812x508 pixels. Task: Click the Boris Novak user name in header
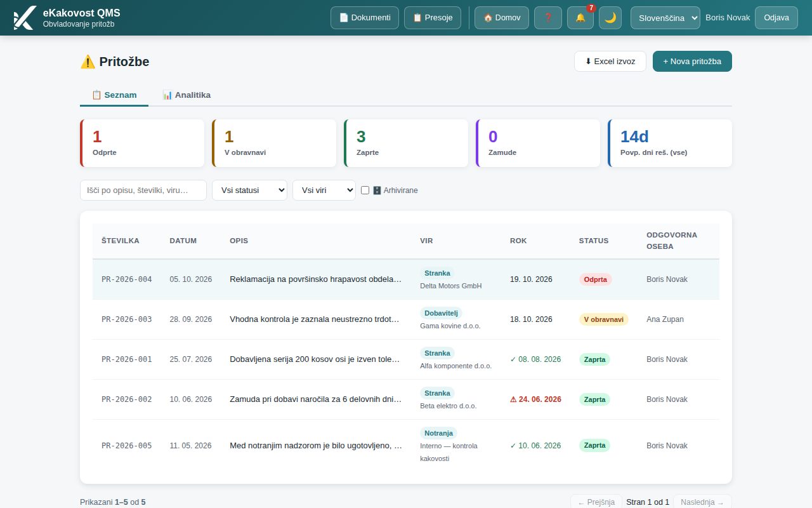pyautogui.click(x=728, y=18)
